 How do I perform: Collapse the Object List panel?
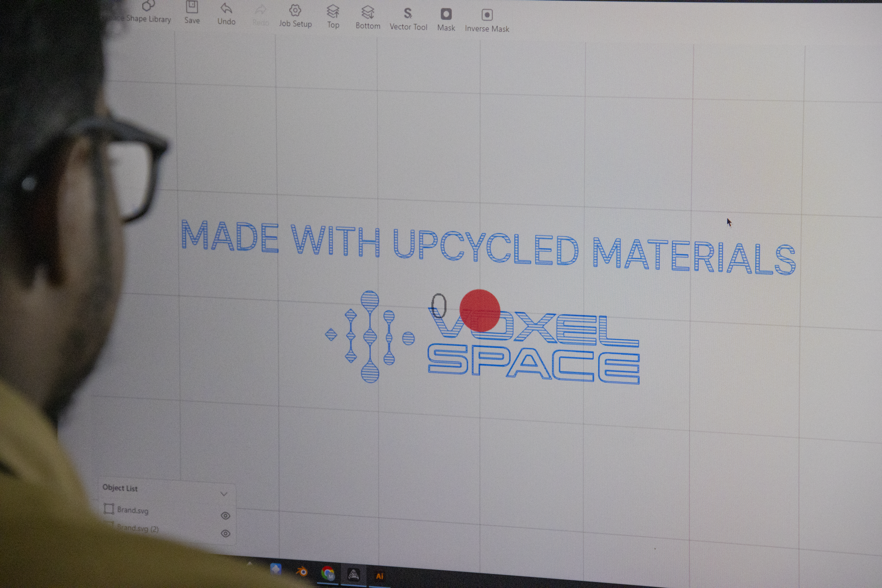[x=224, y=494]
